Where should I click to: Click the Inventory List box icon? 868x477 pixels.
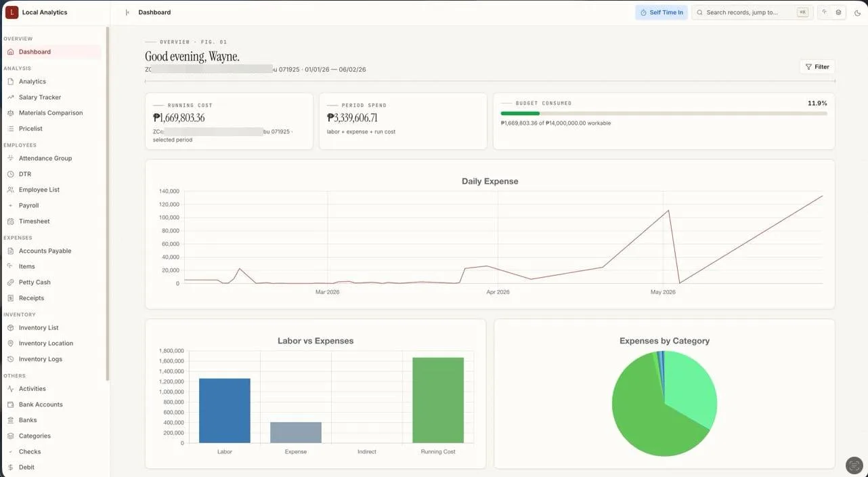click(11, 327)
